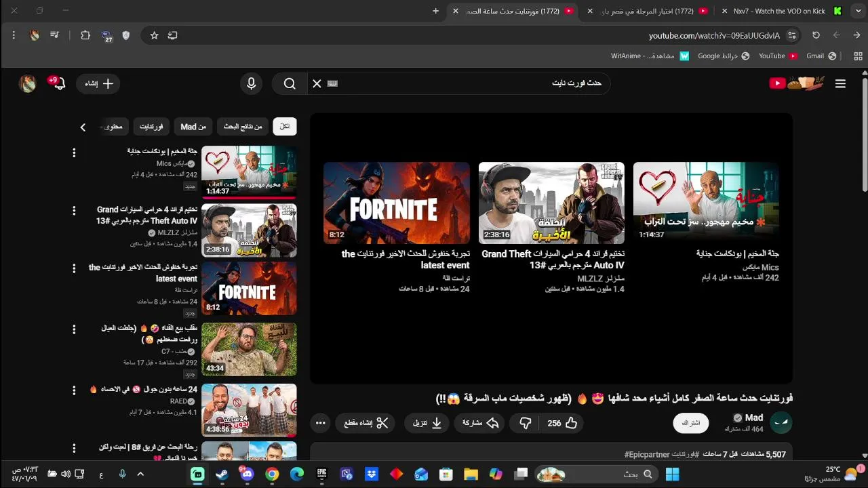Viewport: 868px width, 488px height.
Task: Open Windows Start menu
Action: pos(672,474)
